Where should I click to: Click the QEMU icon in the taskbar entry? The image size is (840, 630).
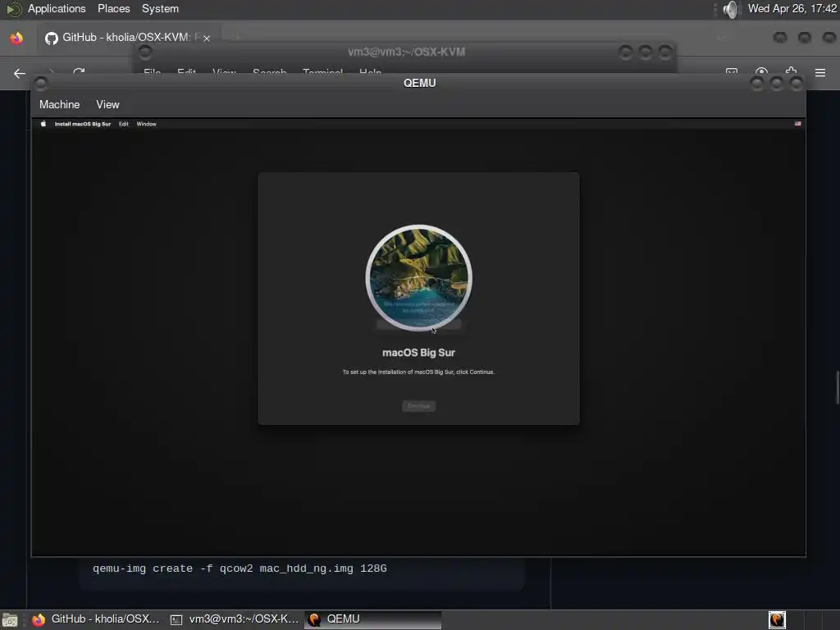pos(314,620)
